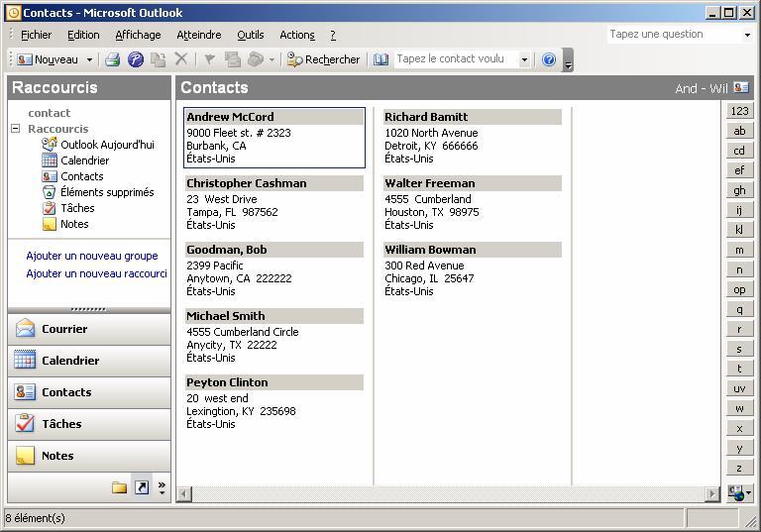Click 'Ajouter un nouveau groupe' link
Image resolution: width=761 pixels, height=532 pixels.
click(92, 256)
